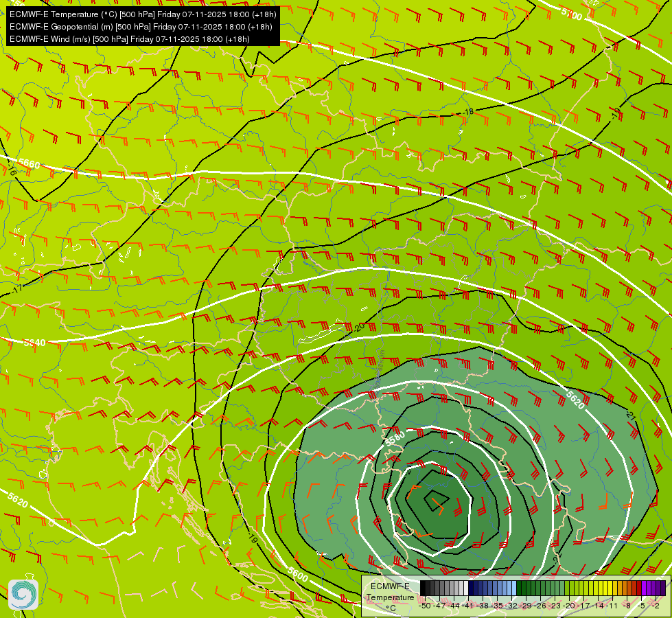Click the -2 value on the legend scale

656,606
